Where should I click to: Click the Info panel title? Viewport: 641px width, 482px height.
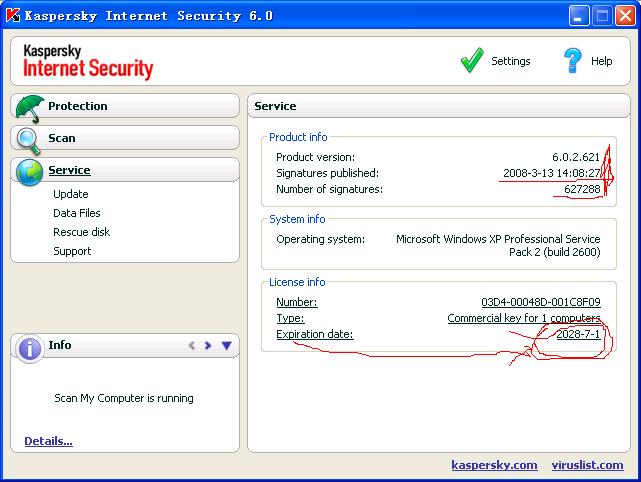pos(60,345)
